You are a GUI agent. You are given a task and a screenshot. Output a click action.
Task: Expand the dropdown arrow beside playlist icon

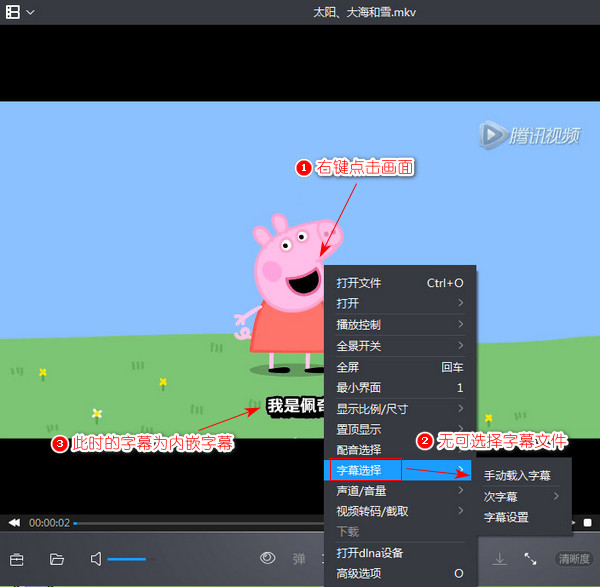coord(31,12)
